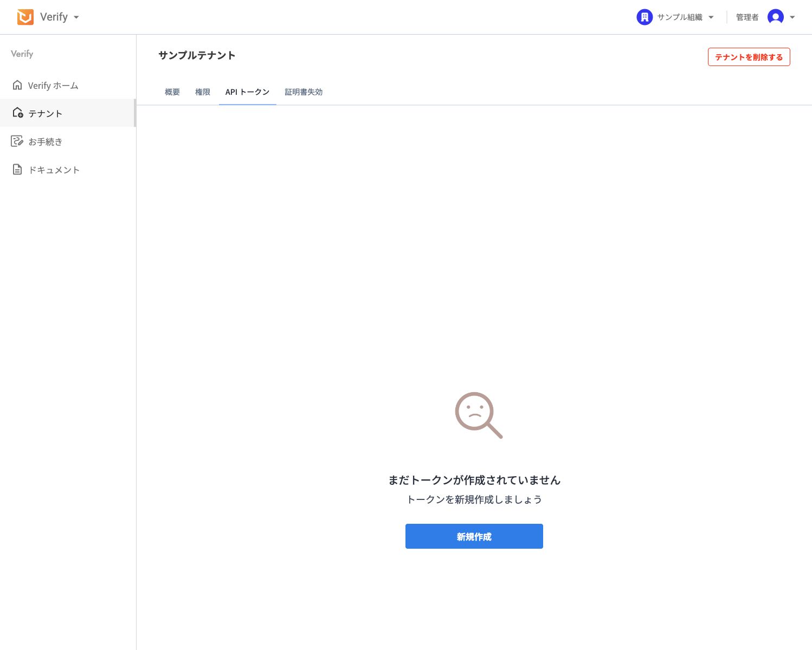Open ドキュメント sidebar item
Viewport: 812px width, 650px height.
[68, 170]
